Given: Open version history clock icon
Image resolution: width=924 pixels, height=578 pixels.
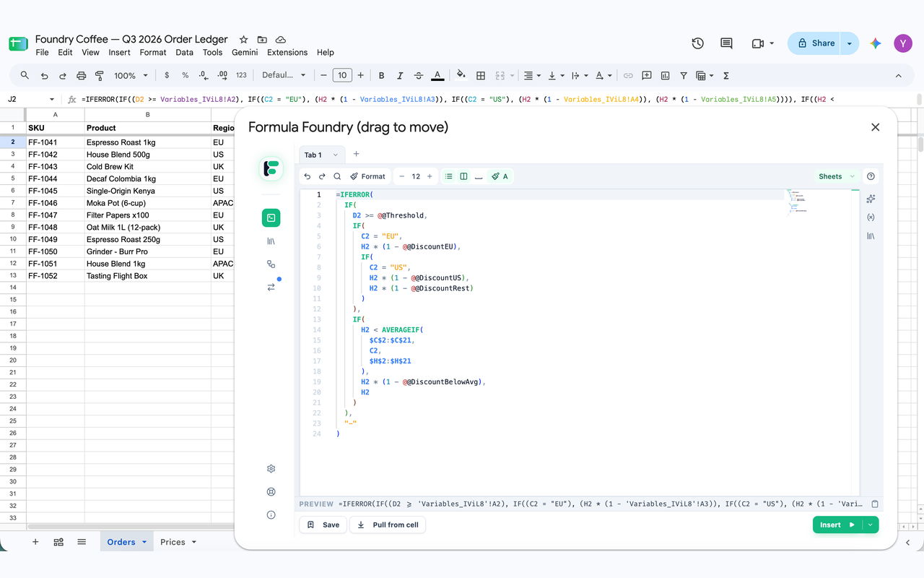Looking at the screenshot, I should (x=697, y=43).
